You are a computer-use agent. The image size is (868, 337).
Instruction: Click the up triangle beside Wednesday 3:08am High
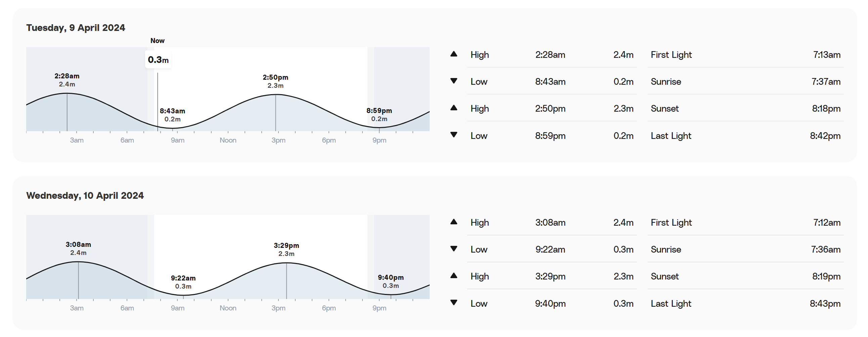tap(454, 222)
